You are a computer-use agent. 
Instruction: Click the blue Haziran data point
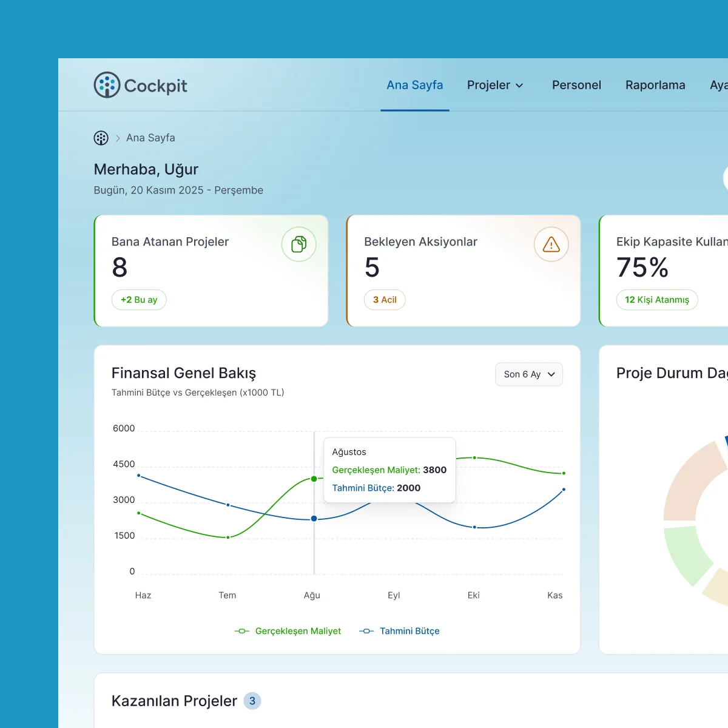coord(139,476)
